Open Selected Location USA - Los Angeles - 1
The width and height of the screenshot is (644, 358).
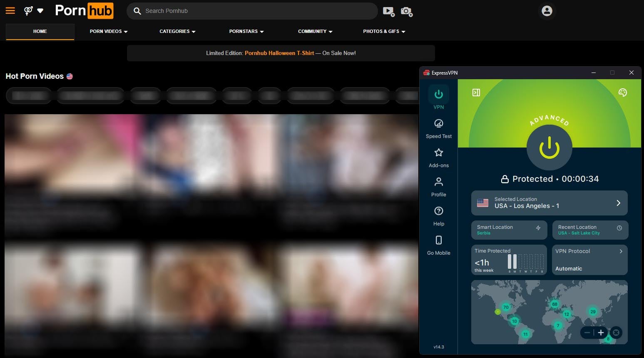coord(549,203)
